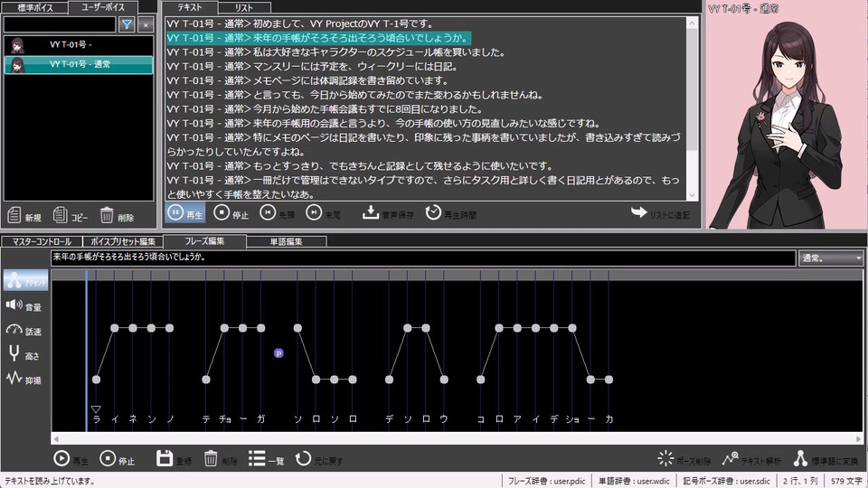Select the 音量 volume edit mode
The image size is (868, 488).
point(25,306)
